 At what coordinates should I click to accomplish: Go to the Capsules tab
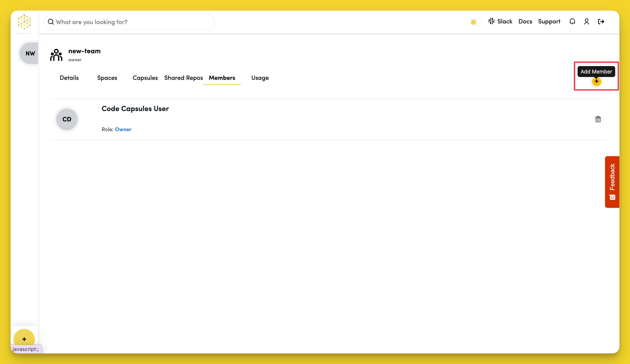click(145, 78)
